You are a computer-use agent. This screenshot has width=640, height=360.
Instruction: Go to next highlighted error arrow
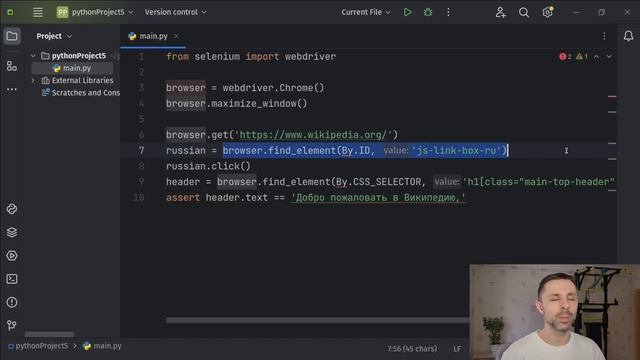pos(609,56)
